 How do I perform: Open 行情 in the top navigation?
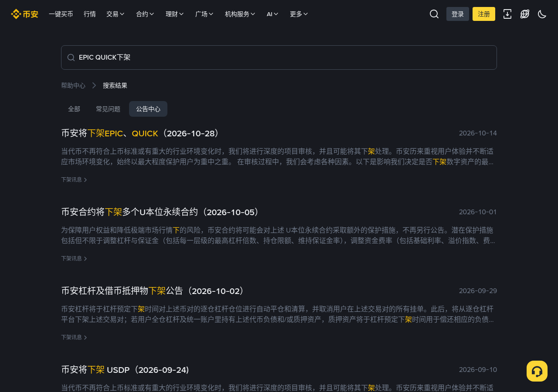click(x=90, y=14)
